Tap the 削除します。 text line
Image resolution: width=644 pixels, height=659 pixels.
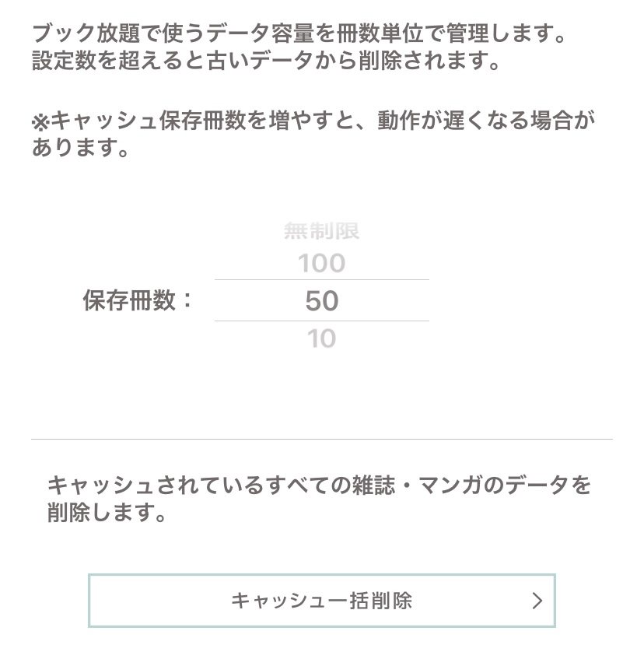point(107,512)
